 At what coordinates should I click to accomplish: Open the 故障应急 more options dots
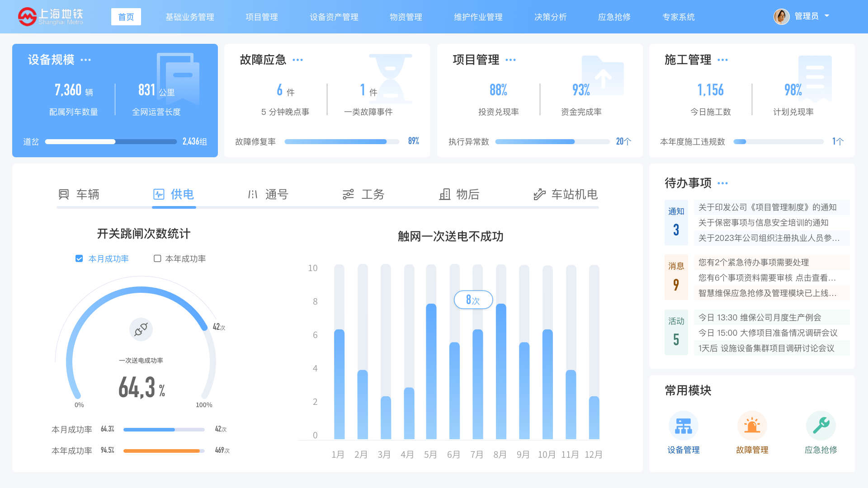[297, 60]
